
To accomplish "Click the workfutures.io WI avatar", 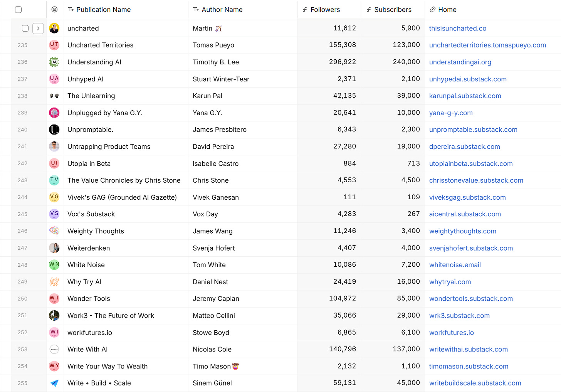I will pos(54,332).
